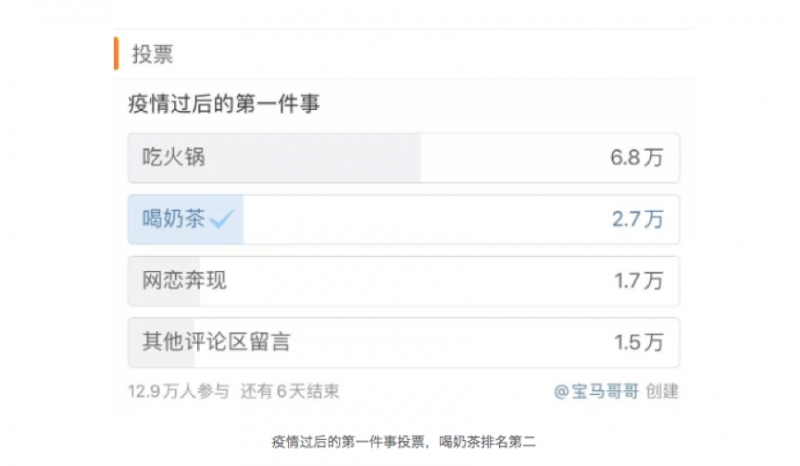
Task: Click the blue checkmark beside 喝奶茶
Action: pyautogui.click(x=222, y=219)
